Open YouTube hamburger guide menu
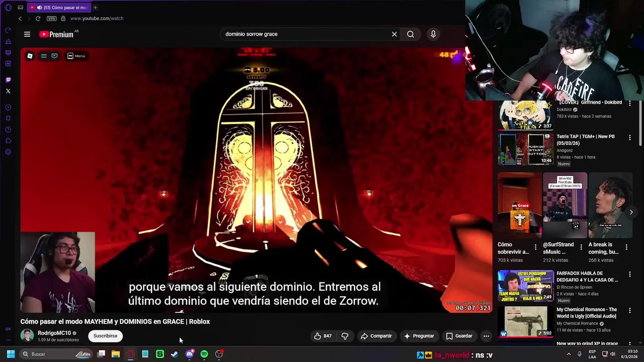644x362 pixels. coord(27,34)
